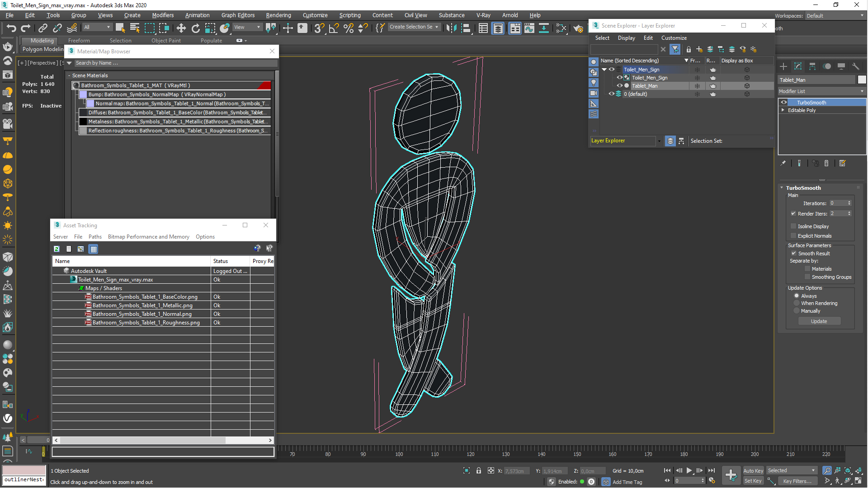
Task: Open Workspaces Default dropdown
Action: [835, 16]
